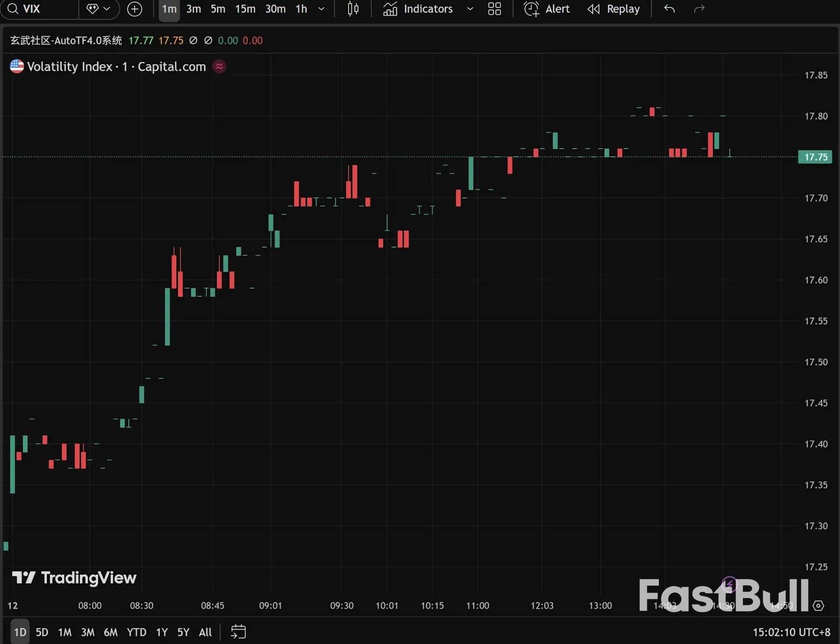Click the 17.75 current price label

pos(815,157)
